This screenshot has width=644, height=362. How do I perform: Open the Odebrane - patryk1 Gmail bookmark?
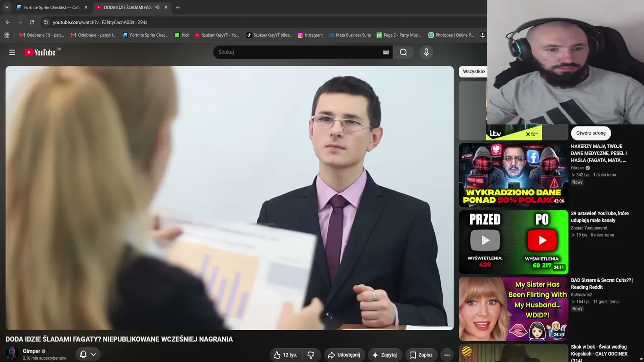[x=93, y=35]
